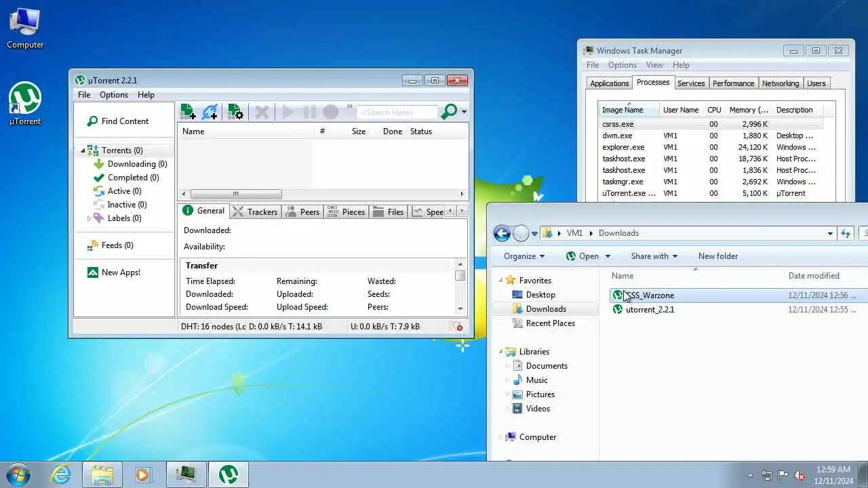Click the Remove torrent X icon
Viewport: 868px width, 488px height.
pyautogui.click(x=262, y=112)
